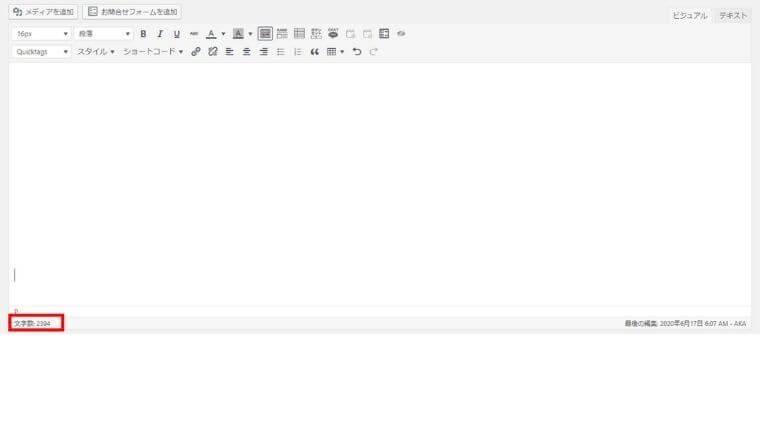Toggle bold formatting
The image size is (760, 428).
pos(143,33)
